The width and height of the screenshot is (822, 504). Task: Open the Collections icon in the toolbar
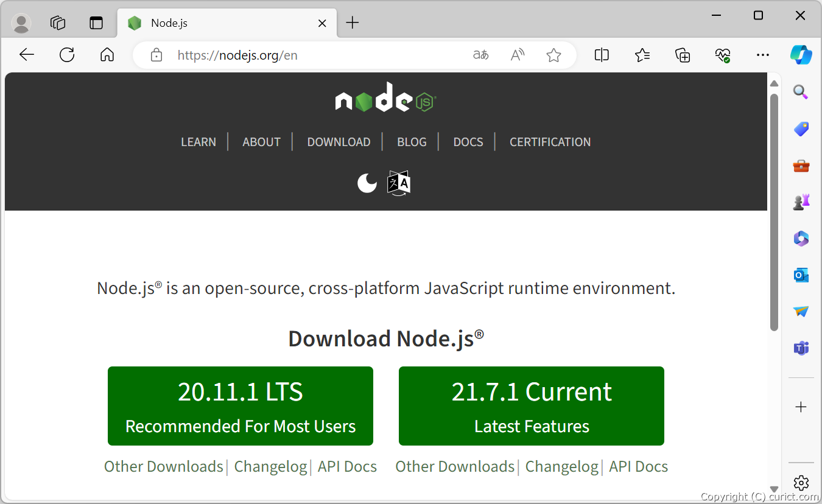tap(683, 55)
